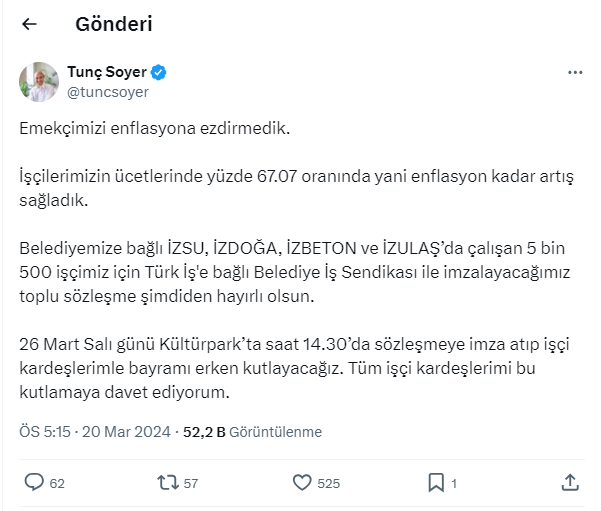
Task: Click the repost arrows icon
Action: [x=168, y=482]
